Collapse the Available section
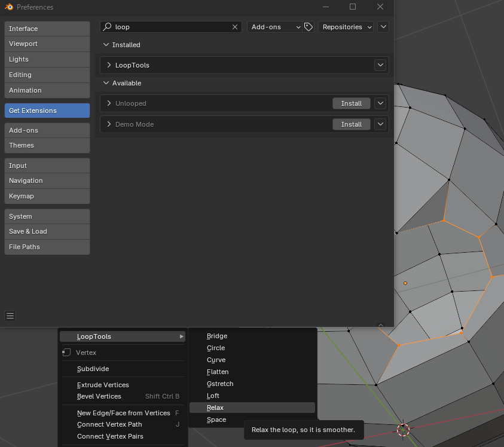Viewport: 504px width, 447px height. click(x=106, y=83)
